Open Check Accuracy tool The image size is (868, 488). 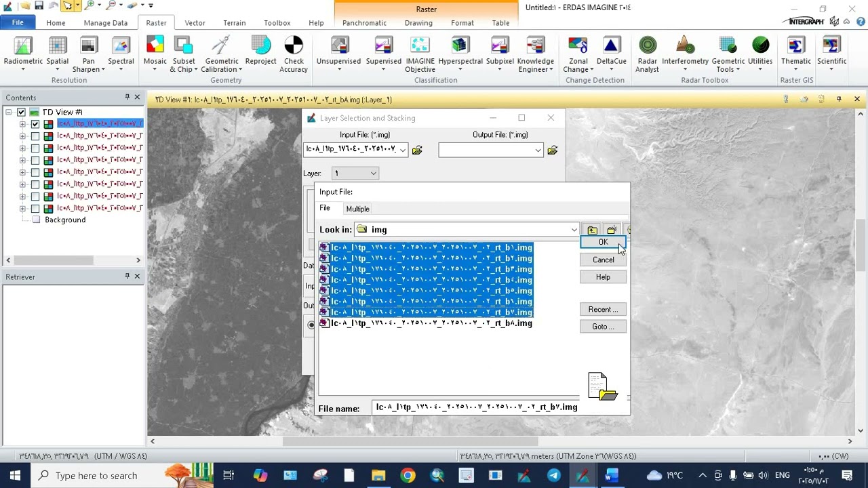tap(294, 54)
